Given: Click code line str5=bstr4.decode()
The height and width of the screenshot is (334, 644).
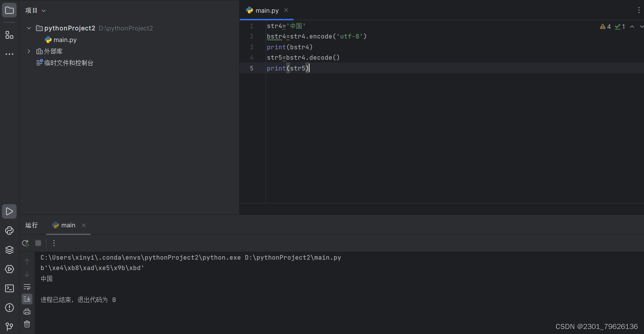Looking at the screenshot, I should coord(303,57).
